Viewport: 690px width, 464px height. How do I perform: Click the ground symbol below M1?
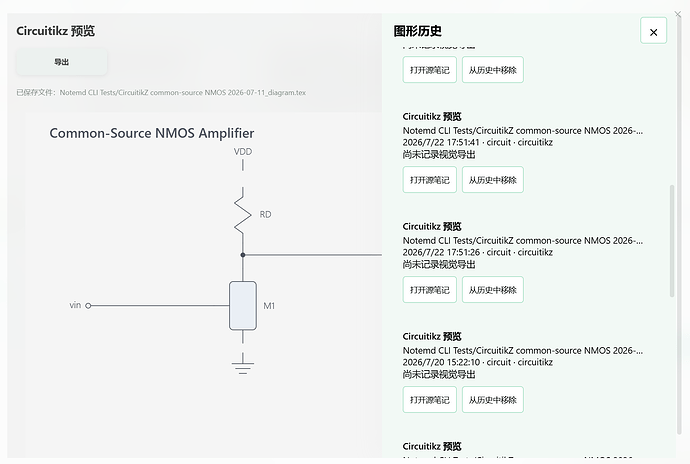[242, 364]
